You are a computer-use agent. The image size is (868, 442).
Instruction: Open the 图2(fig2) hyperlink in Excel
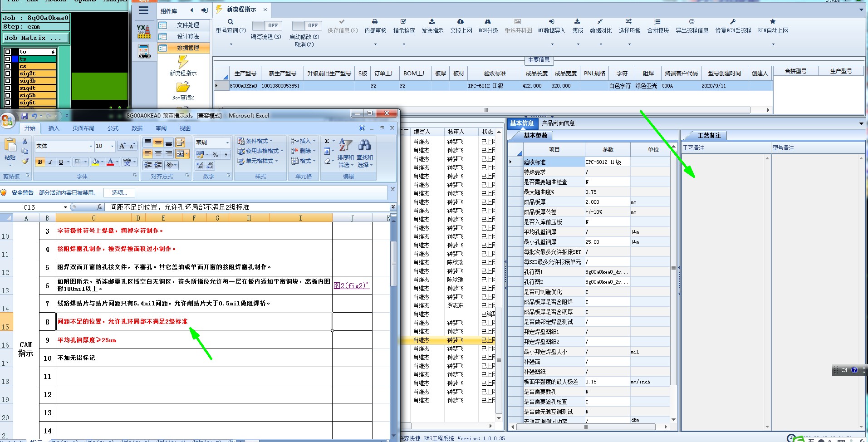[x=352, y=285]
